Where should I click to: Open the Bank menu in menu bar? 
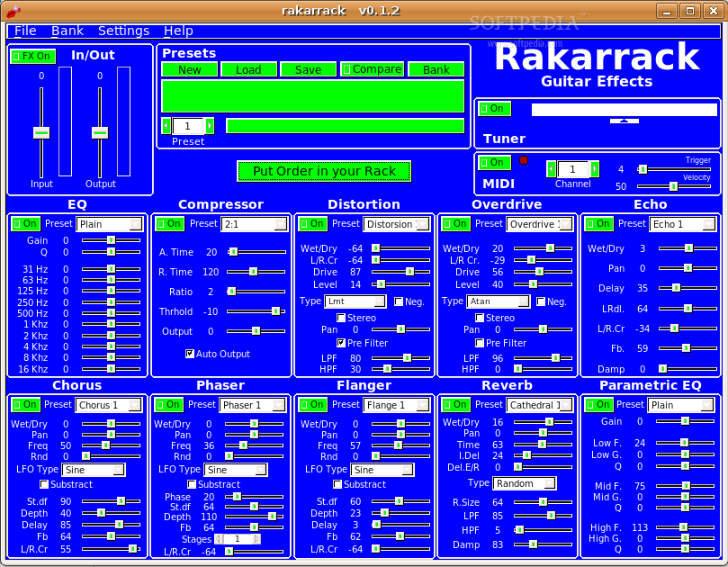pos(67,31)
